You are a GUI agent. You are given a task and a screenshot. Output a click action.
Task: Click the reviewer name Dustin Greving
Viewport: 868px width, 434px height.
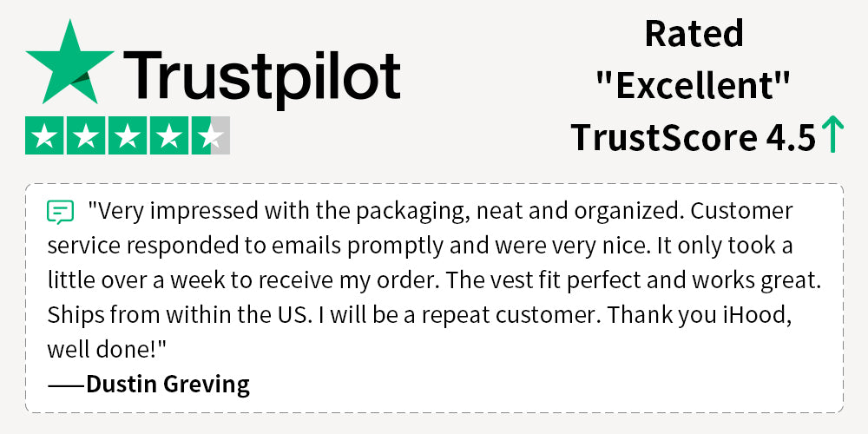[x=168, y=384]
